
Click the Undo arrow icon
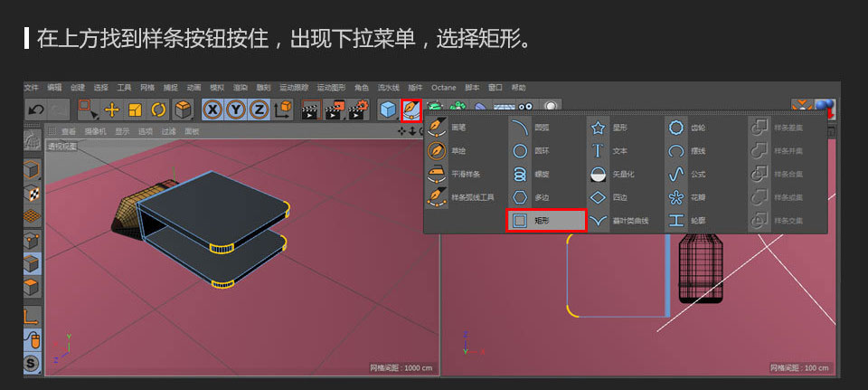point(36,109)
